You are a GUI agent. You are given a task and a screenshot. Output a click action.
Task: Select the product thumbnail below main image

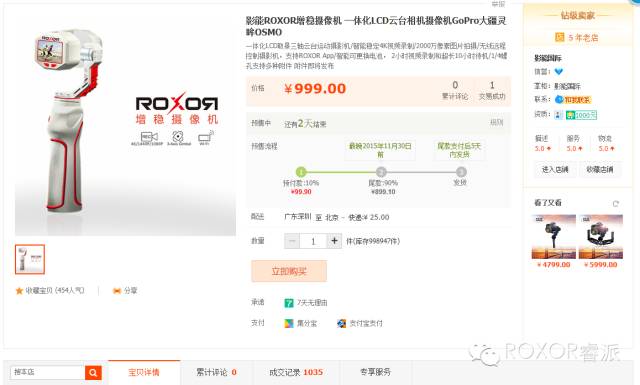[30, 259]
